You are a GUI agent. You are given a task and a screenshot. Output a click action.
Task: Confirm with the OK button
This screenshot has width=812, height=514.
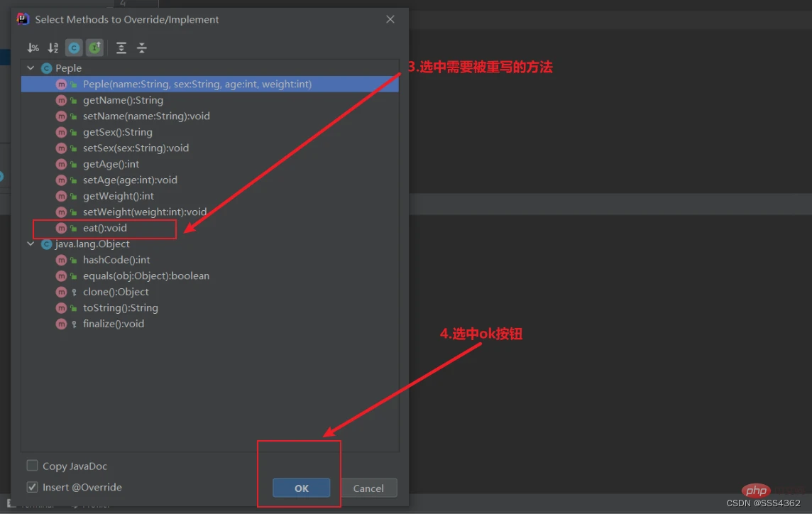[302, 488]
